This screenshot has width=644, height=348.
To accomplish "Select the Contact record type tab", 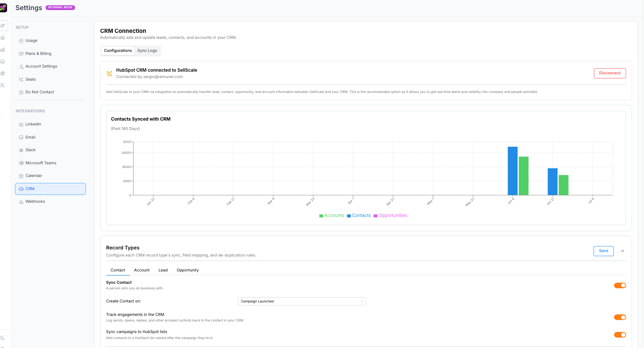I will click(118, 270).
